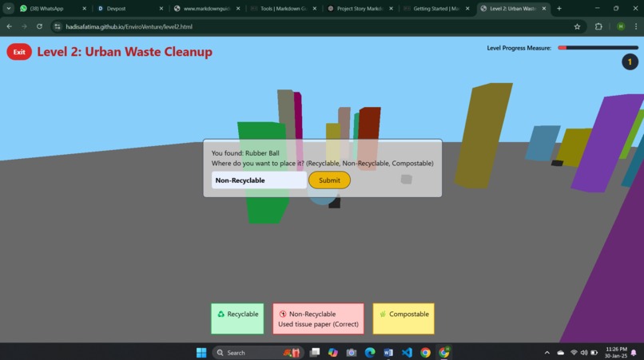Open the Chrome profile avatar
The width and height of the screenshot is (644, 360).
621,26
